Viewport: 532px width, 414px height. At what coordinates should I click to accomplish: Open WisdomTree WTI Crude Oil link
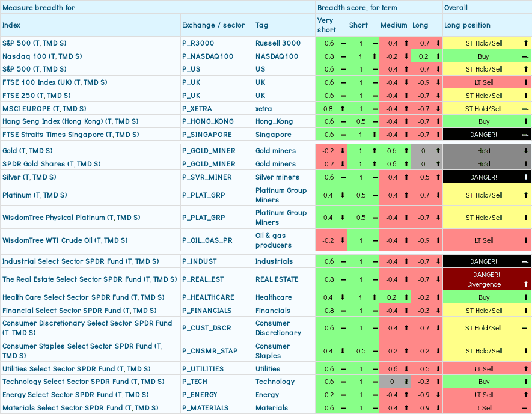[65, 240]
